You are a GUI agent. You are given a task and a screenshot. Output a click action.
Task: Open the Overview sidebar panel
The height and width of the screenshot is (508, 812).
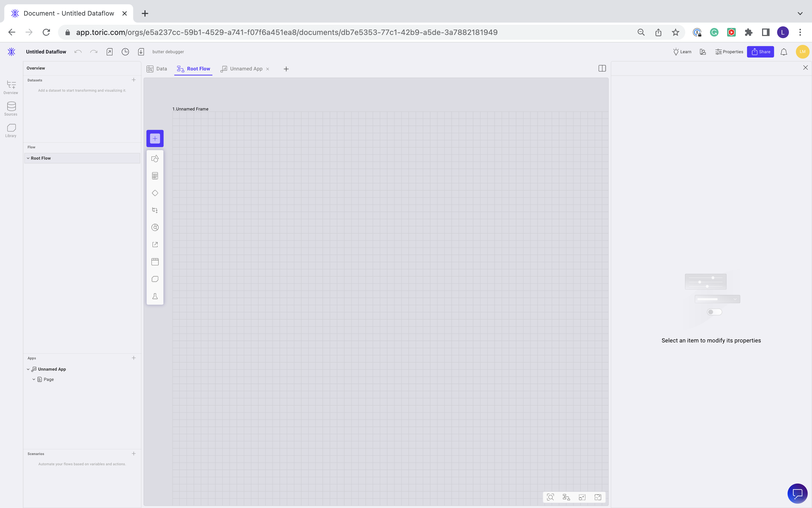point(11,87)
